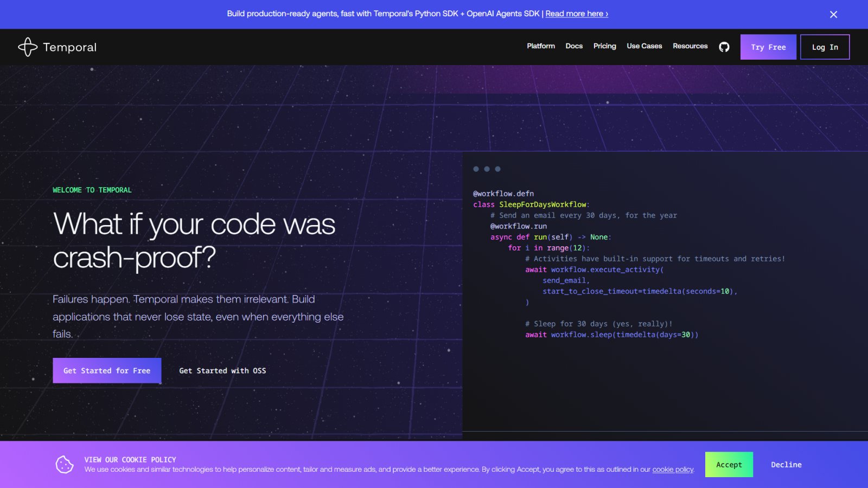Click the 'await workflow.execute_activity(' line

pyautogui.click(x=594, y=269)
